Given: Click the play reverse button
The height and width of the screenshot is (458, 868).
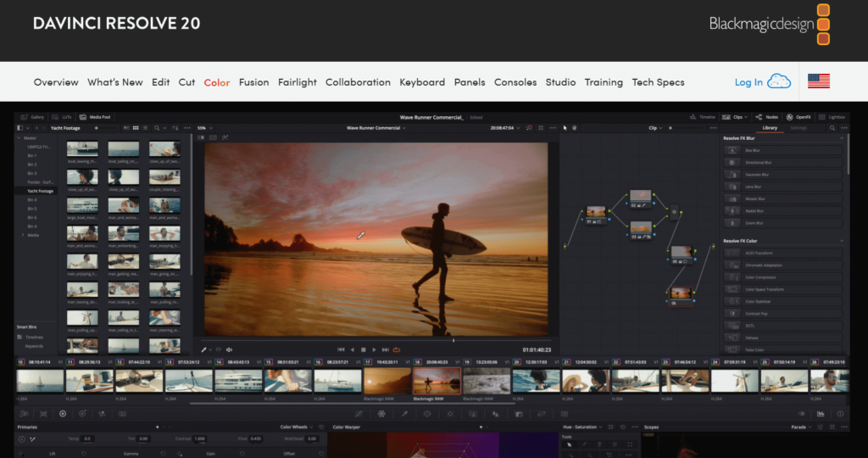Looking at the screenshot, I should [352, 349].
